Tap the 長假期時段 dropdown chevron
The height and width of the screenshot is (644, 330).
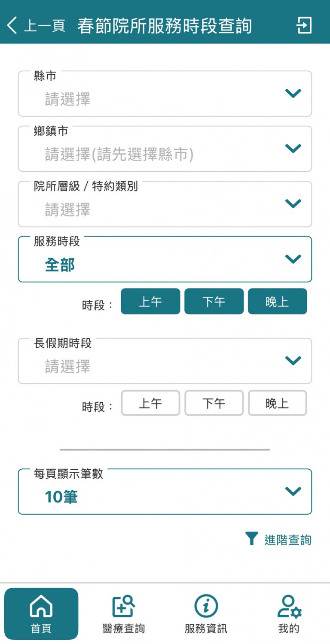click(x=293, y=361)
